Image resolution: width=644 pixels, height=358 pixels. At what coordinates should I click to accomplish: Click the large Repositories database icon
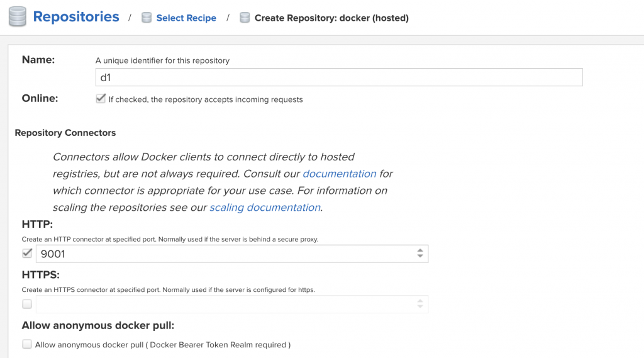[18, 17]
